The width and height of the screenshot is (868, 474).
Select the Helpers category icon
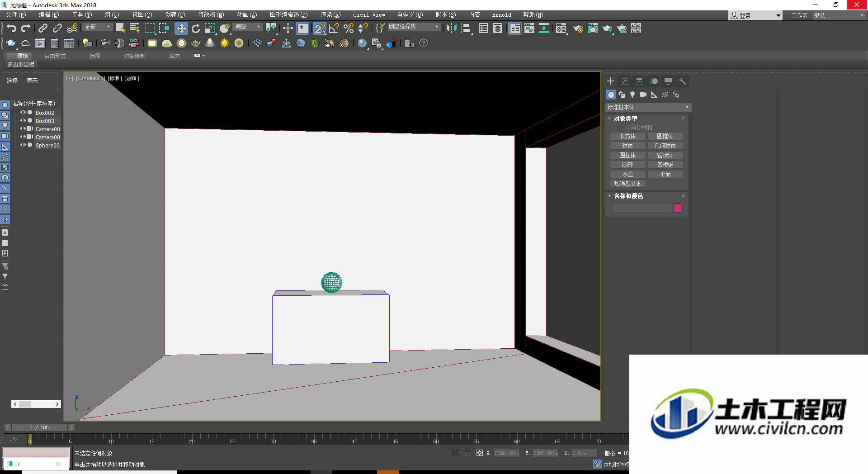(x=654, y=95)
